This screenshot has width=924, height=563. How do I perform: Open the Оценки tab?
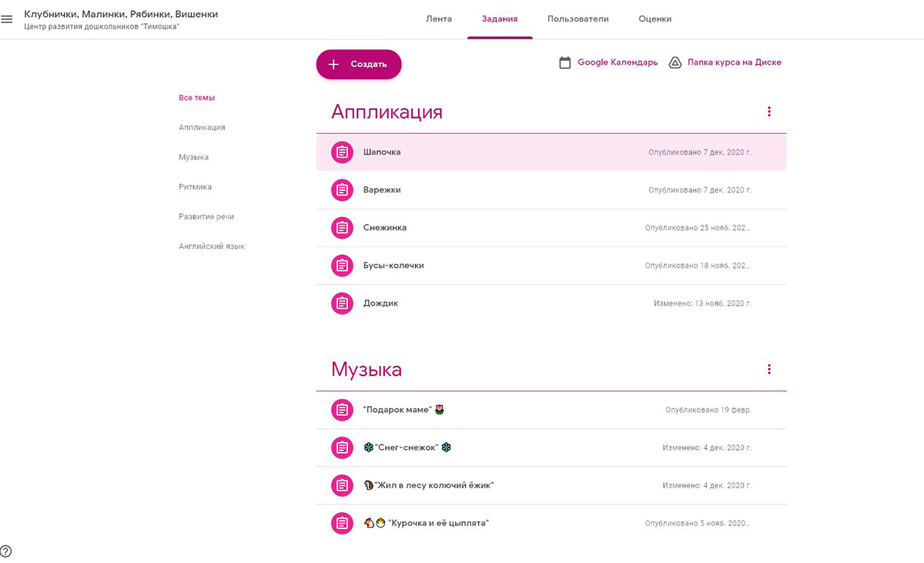pos(654,19)
